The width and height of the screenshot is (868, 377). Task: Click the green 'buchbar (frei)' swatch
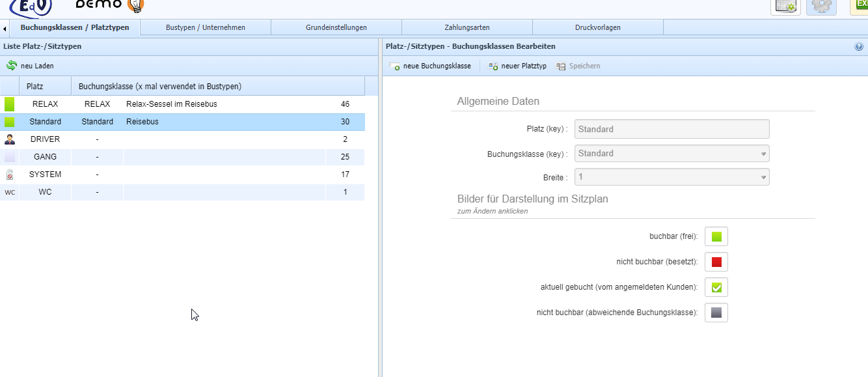716,236
